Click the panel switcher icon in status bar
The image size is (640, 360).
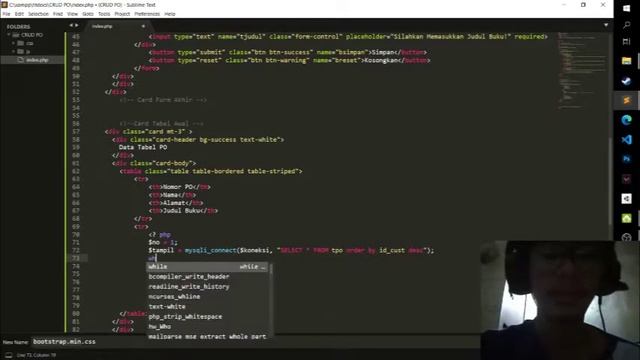coord(9,356)
